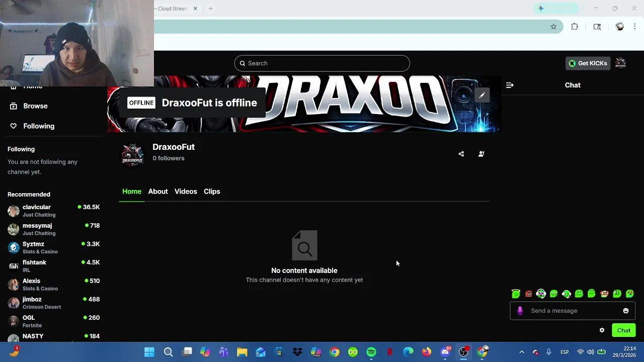Click the Get KICKs button

[x=588, y=63]
